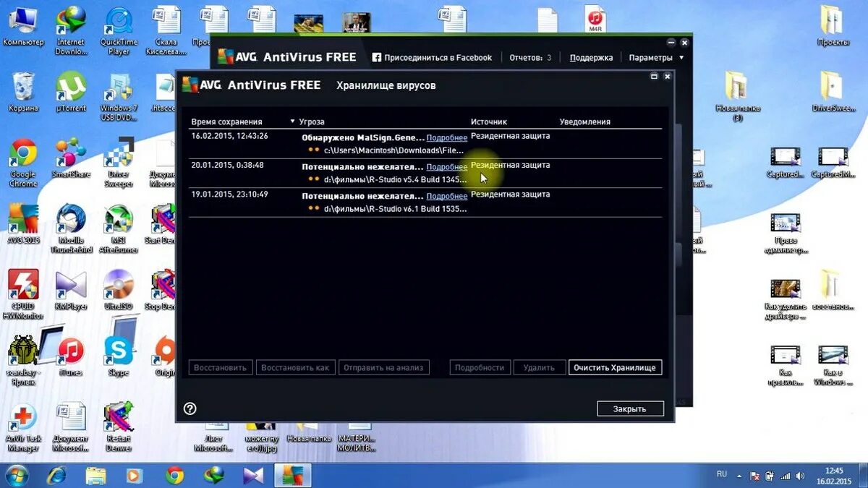Open AnVir Task Manager icon

[23, 427]
